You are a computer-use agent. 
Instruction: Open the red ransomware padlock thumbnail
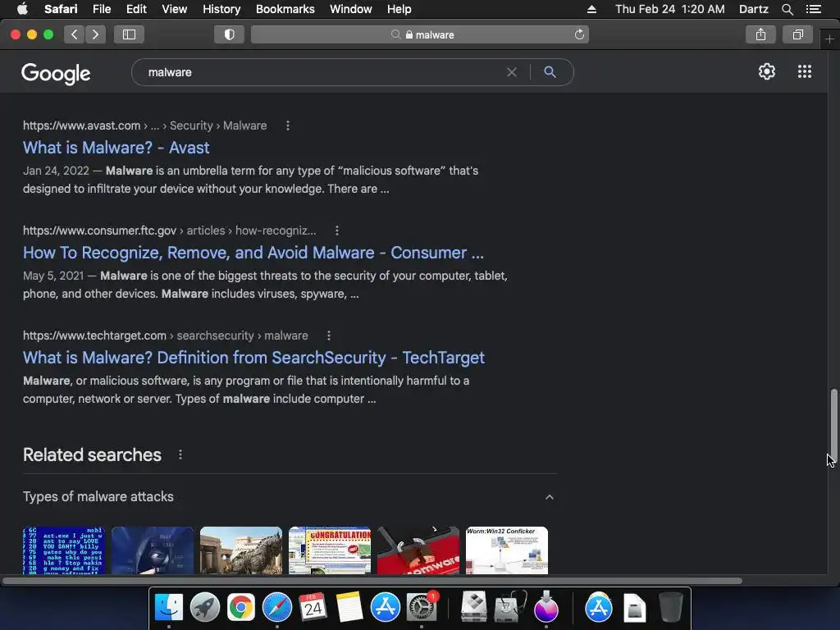pyautogui.click(x=418, y=550)
